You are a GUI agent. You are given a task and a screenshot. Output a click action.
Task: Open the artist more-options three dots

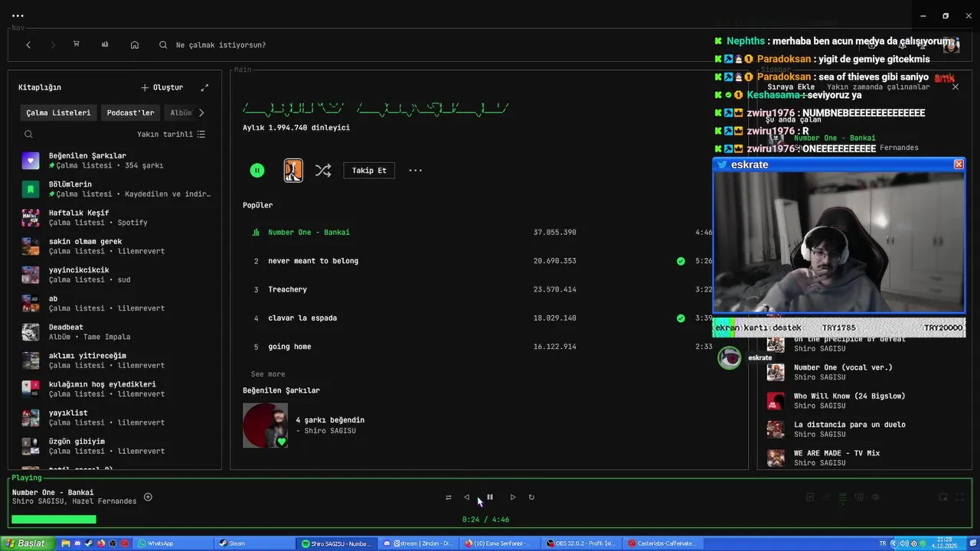point(415,171)
